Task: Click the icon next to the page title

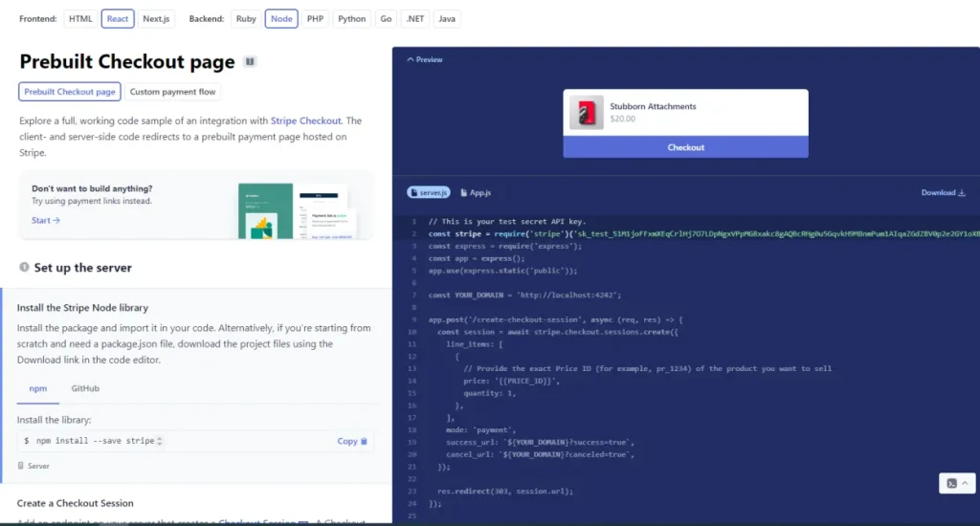Action: pyautogui.click(x=250, y=62)
